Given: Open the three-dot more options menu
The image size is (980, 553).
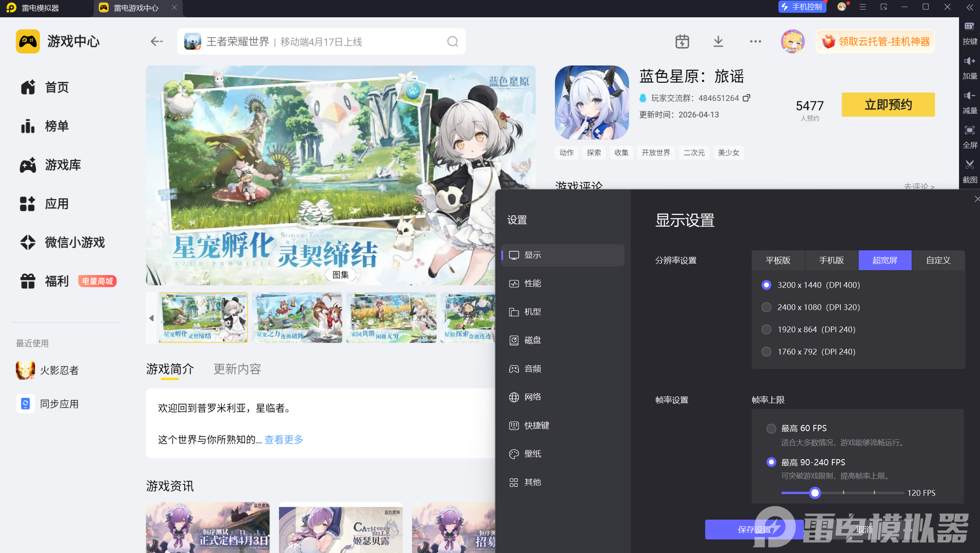Looking at the screenshot, I should (755, 42).
